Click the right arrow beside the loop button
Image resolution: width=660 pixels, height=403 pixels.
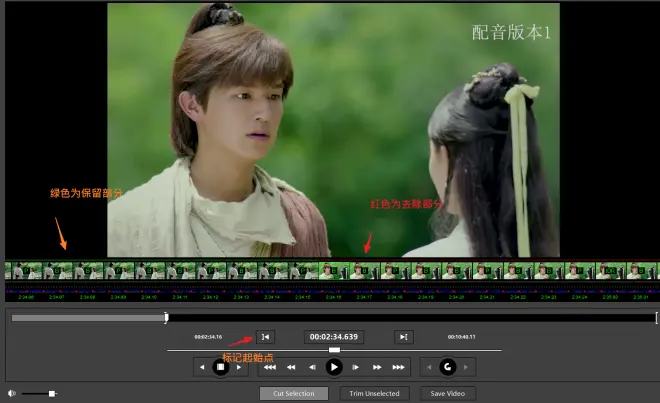tap(466, 367)
